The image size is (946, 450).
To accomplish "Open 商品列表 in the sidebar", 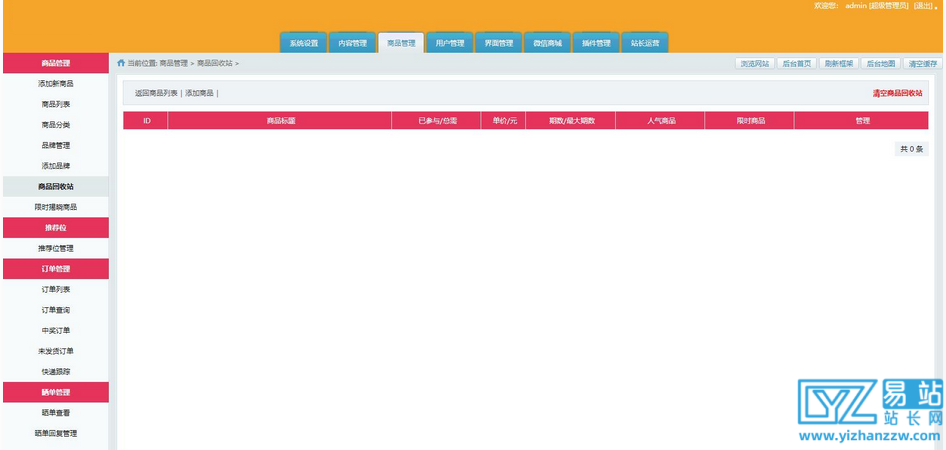I will point(56,104).
